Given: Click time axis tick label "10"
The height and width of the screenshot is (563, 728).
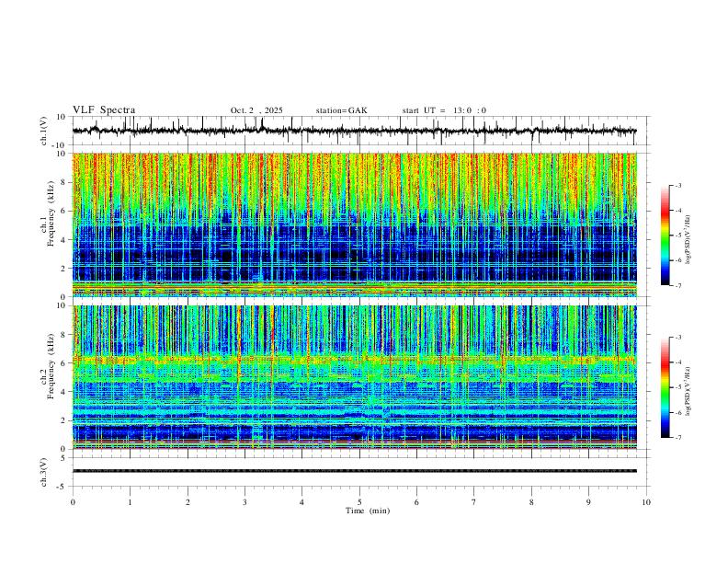Looking at the screenshot, I should coord(646,502).
